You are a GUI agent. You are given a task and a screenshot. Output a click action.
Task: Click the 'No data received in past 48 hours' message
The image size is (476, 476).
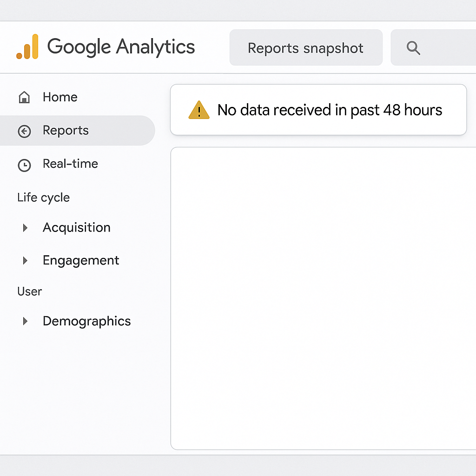(330, 110)
